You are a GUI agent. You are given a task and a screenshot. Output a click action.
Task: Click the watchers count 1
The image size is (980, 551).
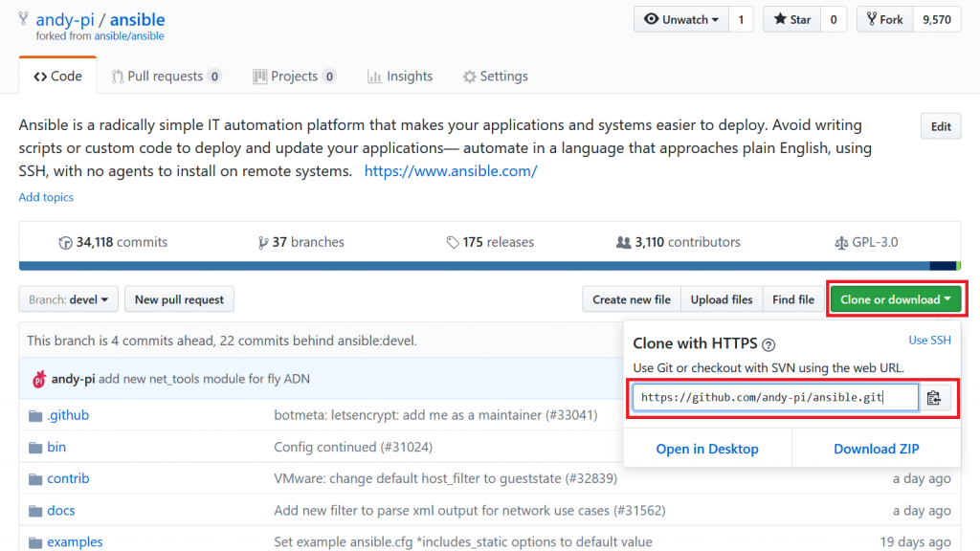[x=741, y=19]
